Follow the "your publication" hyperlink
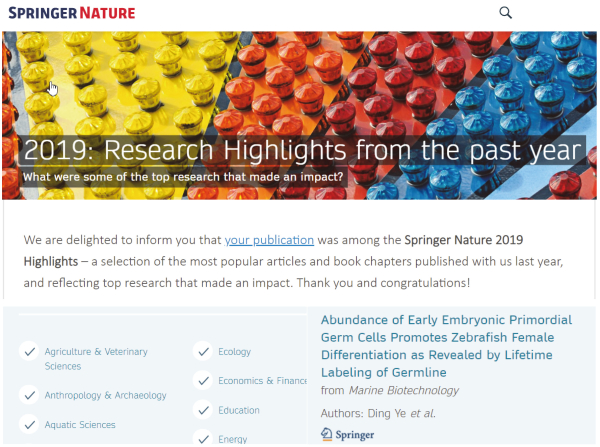The image size is (600, 447). [x=269, y=240]
